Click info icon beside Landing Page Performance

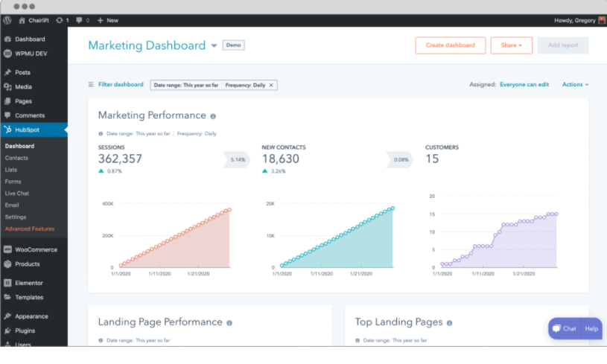click(x=229, y=323)
